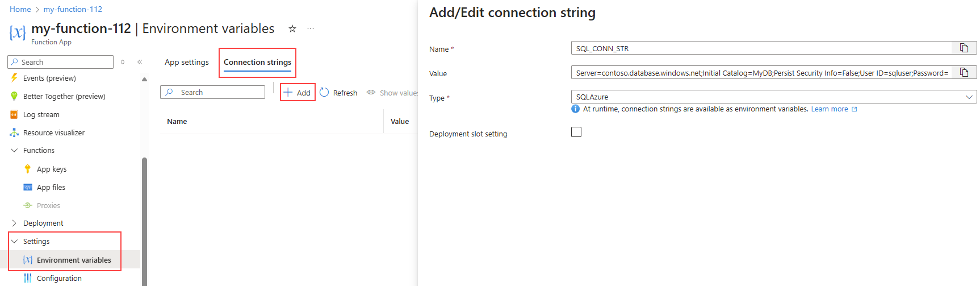Copy the connection string Value field
This screenshot has width=980, height=286.
pyautogui.click(x=964, y=72)
